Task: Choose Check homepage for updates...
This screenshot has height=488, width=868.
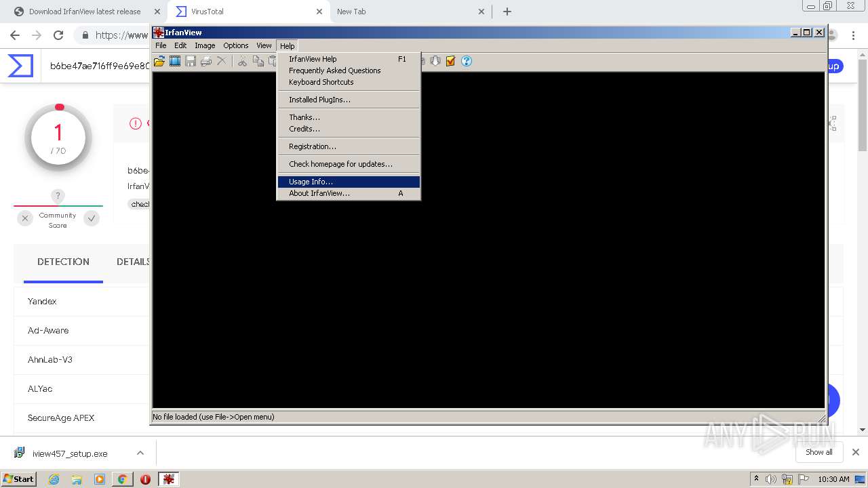Action: [x=349, y=164]
